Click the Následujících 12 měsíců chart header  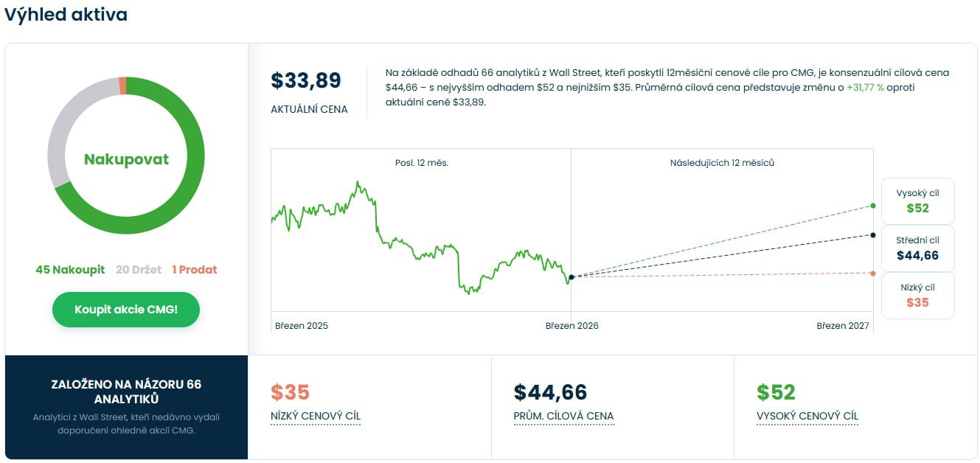coord(722,163)
